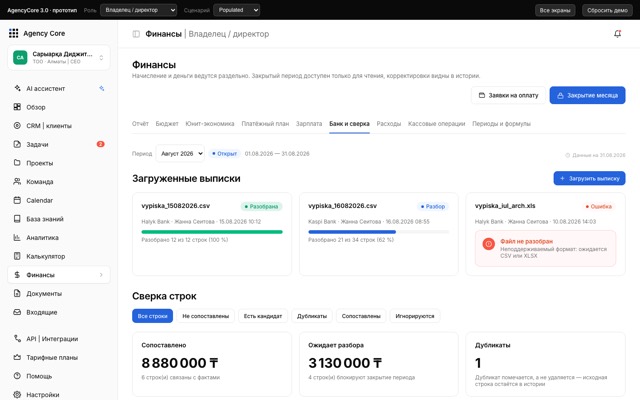This screenshot has width=640, height=400.
Task: Open notifications bell icon
Action: click(x=618, y=34)
